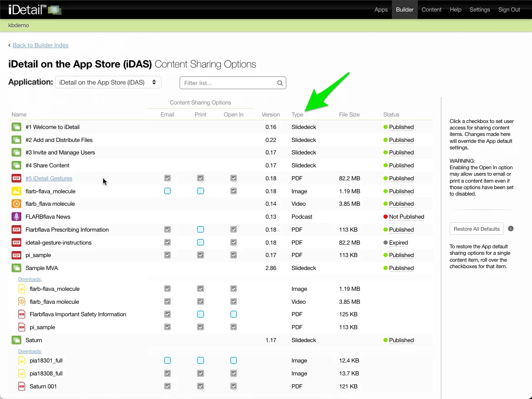This screenshot has width=532, height=399.
Task: Click the magnifier icon in the filter box
Action: tap(280, 83)
